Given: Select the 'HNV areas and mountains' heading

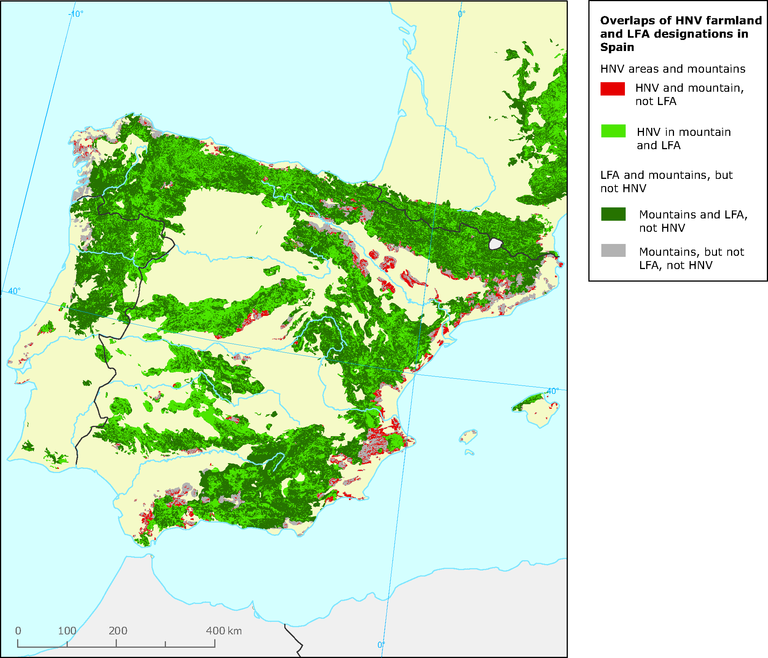Looking at the screenshot, I should point(672,68).
